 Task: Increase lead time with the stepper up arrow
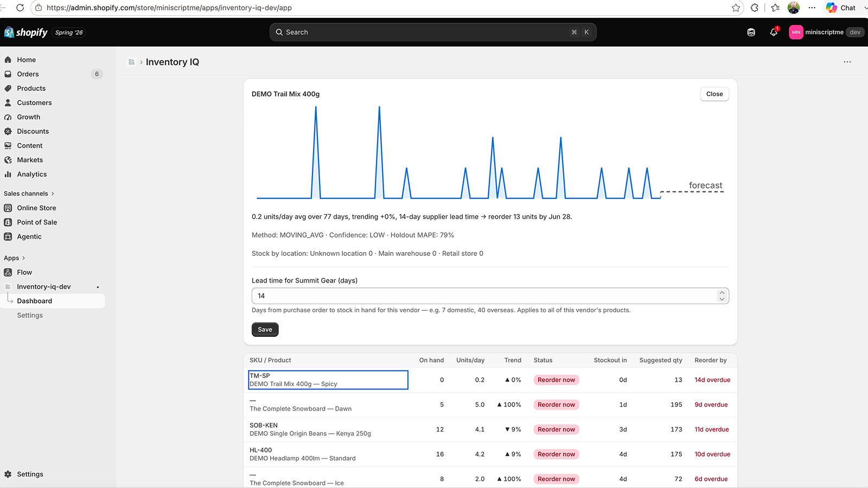click(722, 293)
